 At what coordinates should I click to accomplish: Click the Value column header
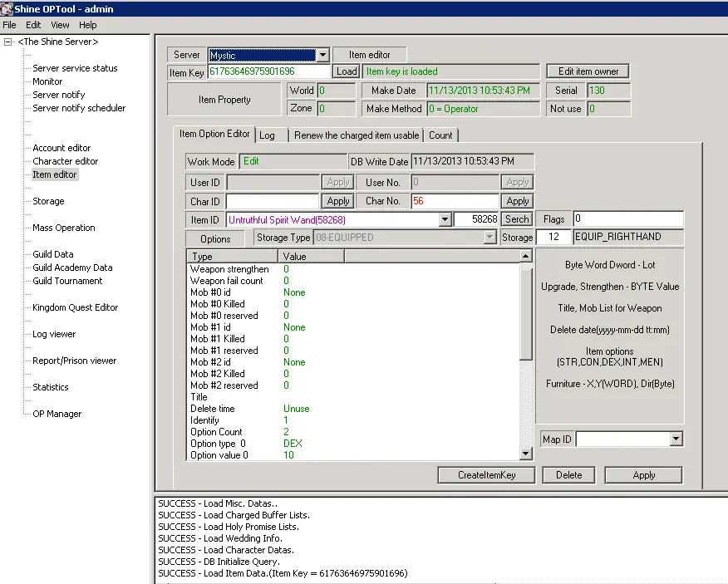coord(311,256)
